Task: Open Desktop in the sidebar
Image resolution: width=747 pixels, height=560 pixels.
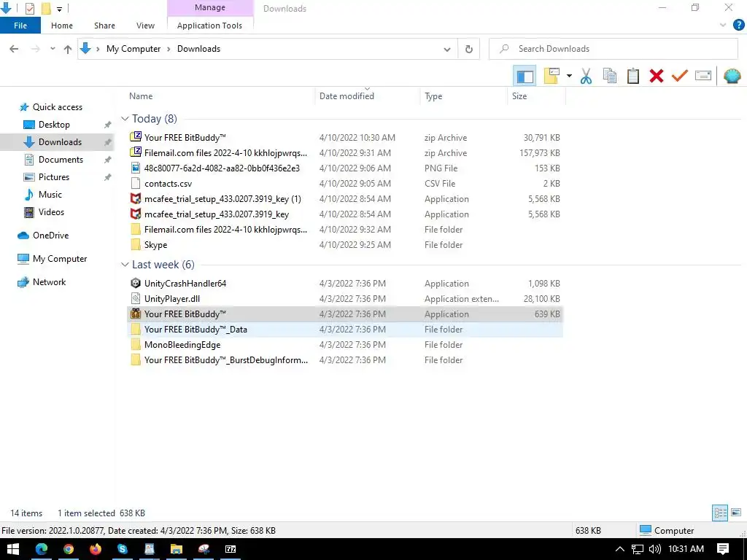Action: tap(54, 125)
